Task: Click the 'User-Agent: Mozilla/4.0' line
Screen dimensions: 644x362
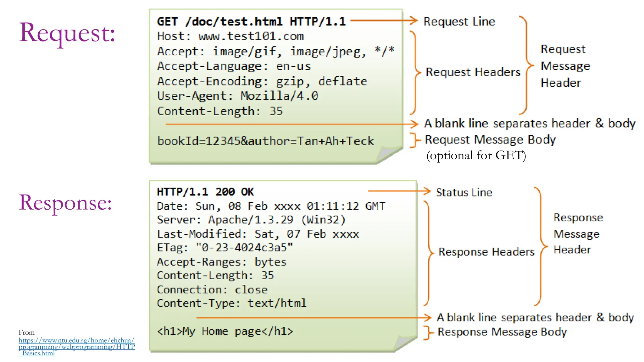Action: click(x=237, y=96)
